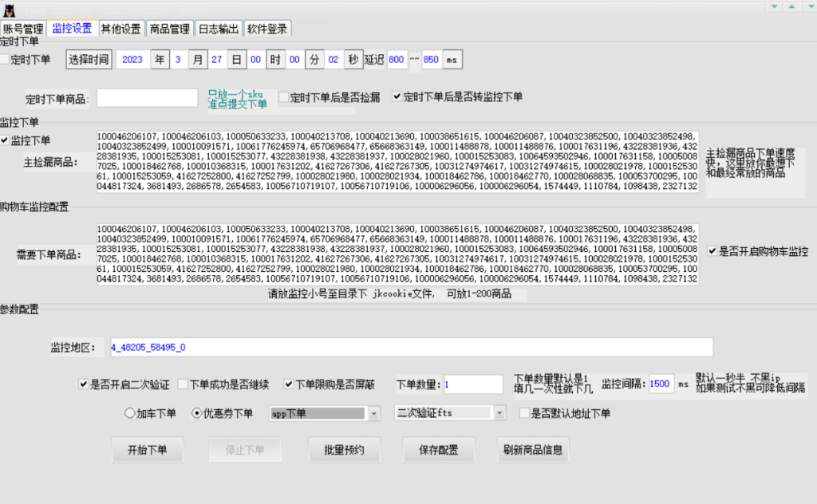This screenshot has width=817, height=504.
Task: Open the 商品管理 tab
Action: pyautogui.click(x=169, y=29)
